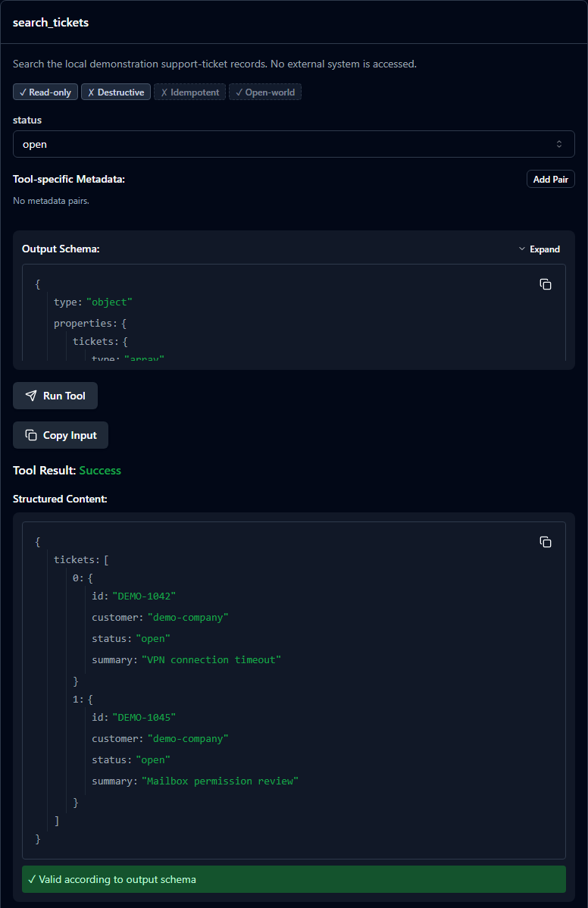Screen dimensions: 588x908
Task: Click the Tool-specific Metadata label
Action: point(69,180)
